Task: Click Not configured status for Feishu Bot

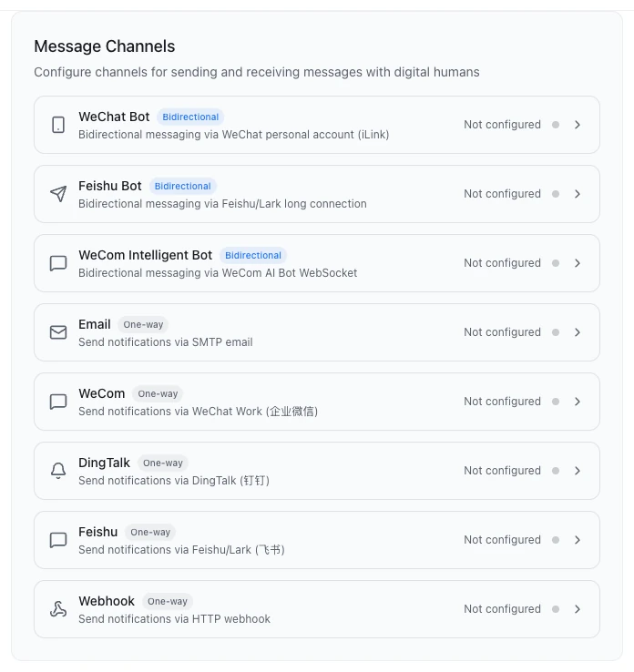Action: coord(503,194)
